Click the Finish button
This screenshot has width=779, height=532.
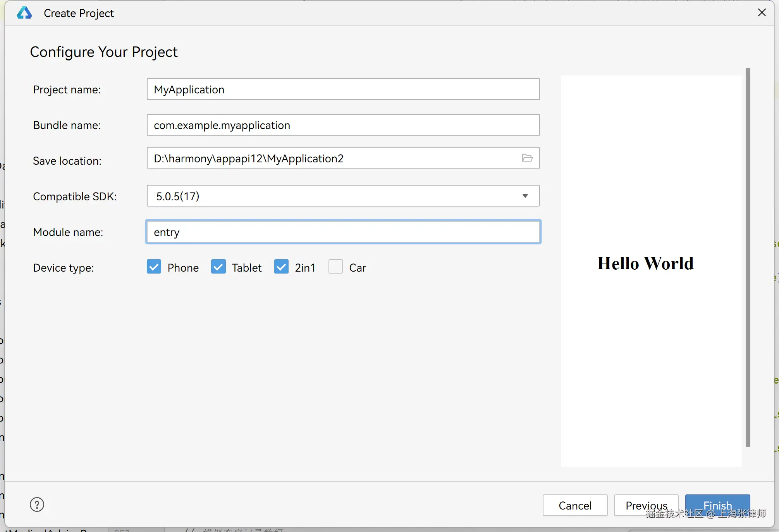coord(717,503)
